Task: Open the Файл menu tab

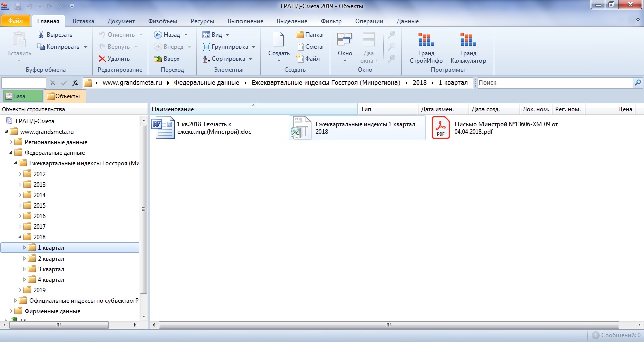Action: click(x=15, y=21)
